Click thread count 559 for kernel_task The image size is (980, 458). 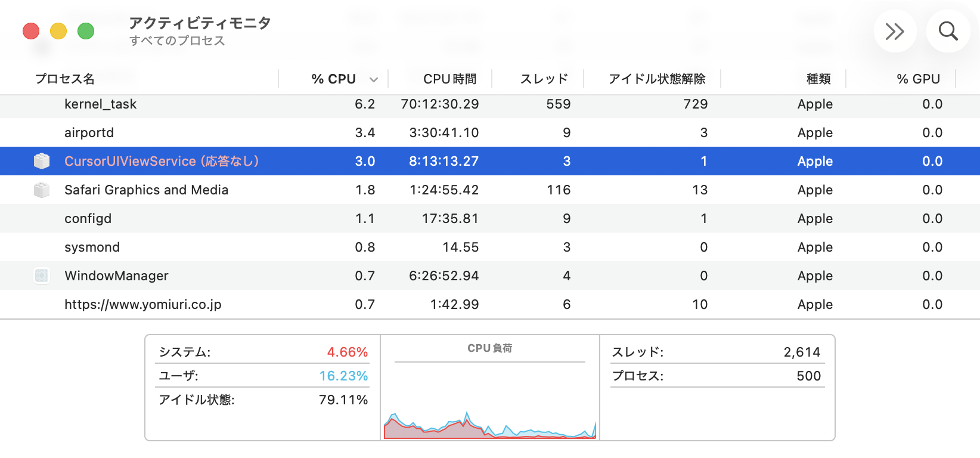pyautogui.click(x=559, y=104)
